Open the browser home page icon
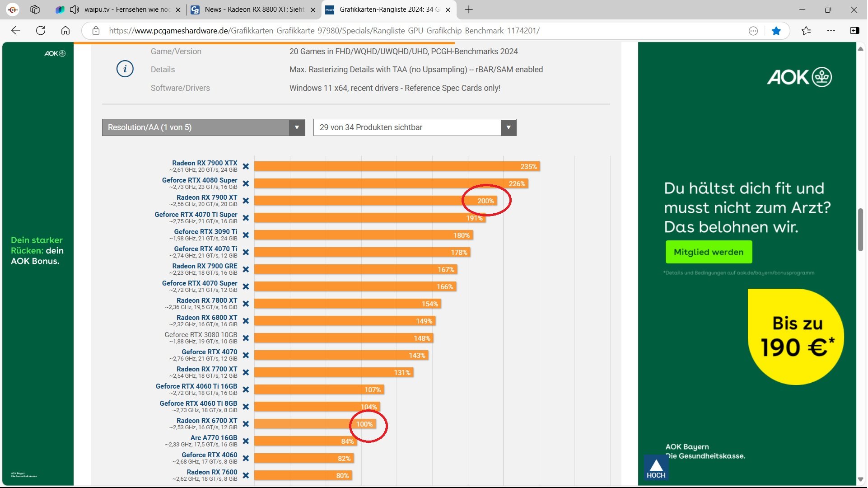 pyautogui.click(x=65, y=30)
